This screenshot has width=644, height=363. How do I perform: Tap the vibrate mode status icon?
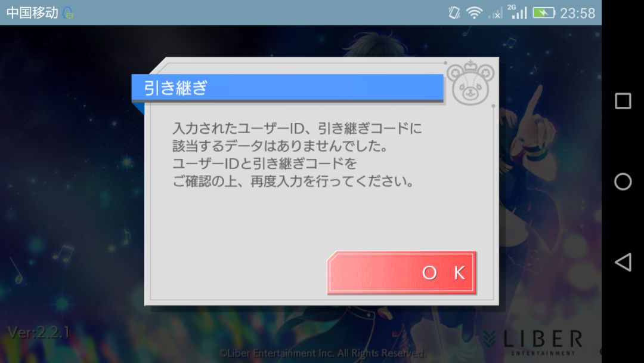click(454, 13)
